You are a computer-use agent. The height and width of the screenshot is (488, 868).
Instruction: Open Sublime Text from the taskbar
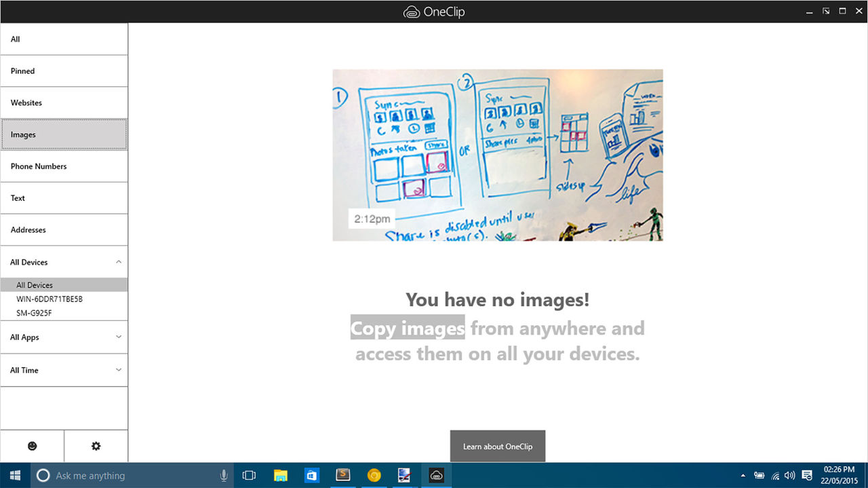point(343,476)
